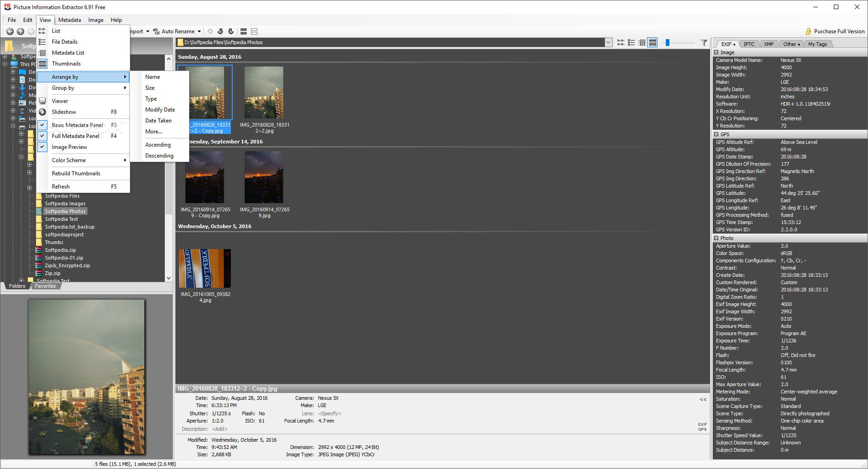Go up one folder with the Up arrow
Screen dimensions: 868x469
[x=20, y=31]
